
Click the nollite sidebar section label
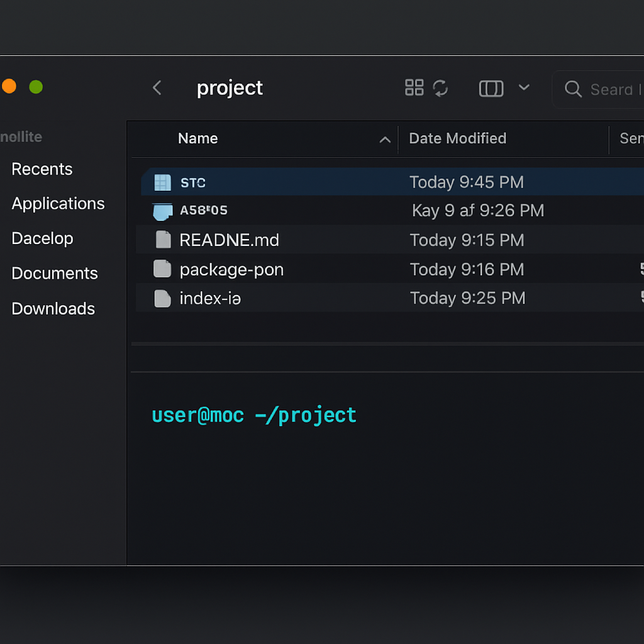click(x=21, y=136)
